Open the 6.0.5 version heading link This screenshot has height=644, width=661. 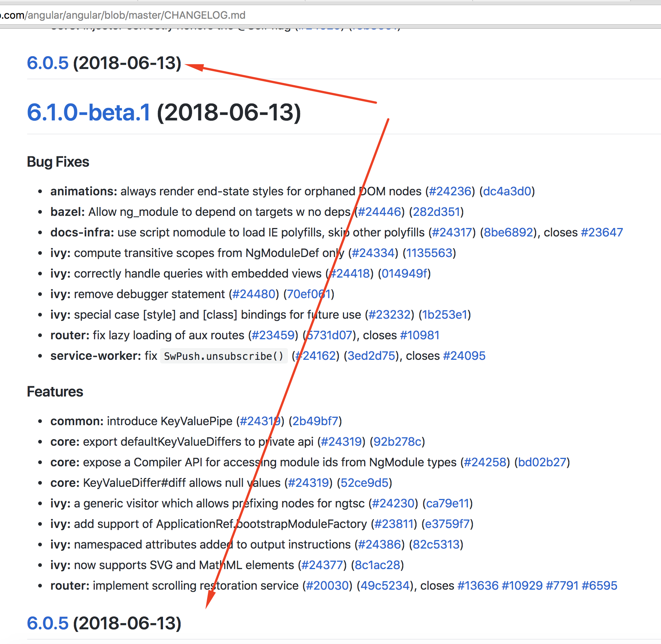(47, 63)
